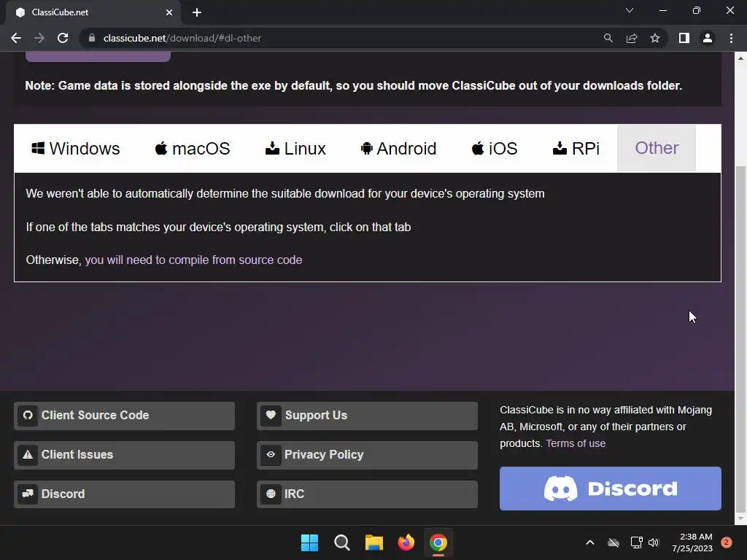This screenshot has height=560, width=747.
Task: Bookmark this page with the star icon
Action: [x=655, y=38]
